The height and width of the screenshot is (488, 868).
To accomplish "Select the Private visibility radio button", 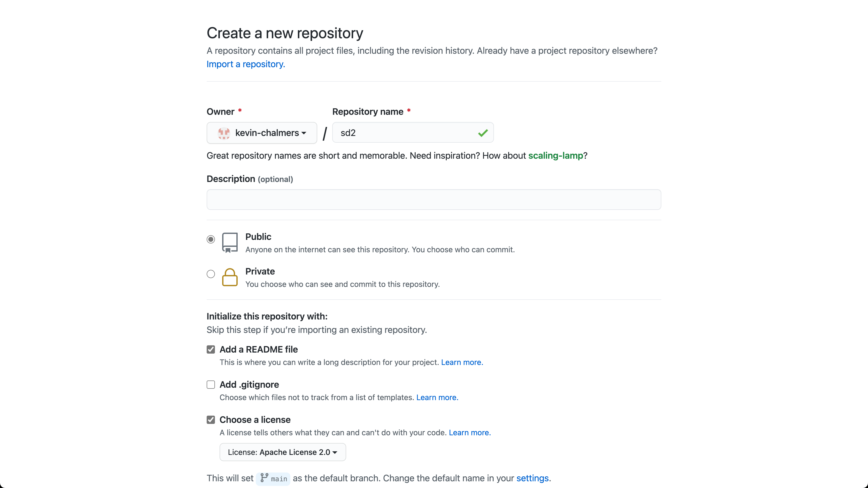I will [x=211, y=274].
